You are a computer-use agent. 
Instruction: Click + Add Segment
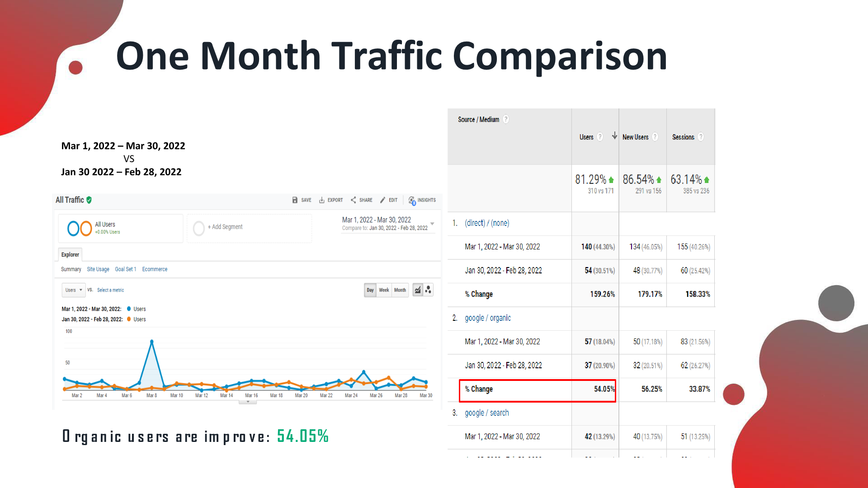pyautogui.click(x=225, y=227)
